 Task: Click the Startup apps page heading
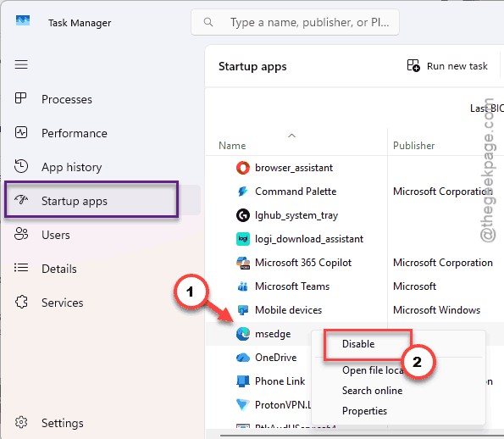pyautogui.click(x=252, y=67)
